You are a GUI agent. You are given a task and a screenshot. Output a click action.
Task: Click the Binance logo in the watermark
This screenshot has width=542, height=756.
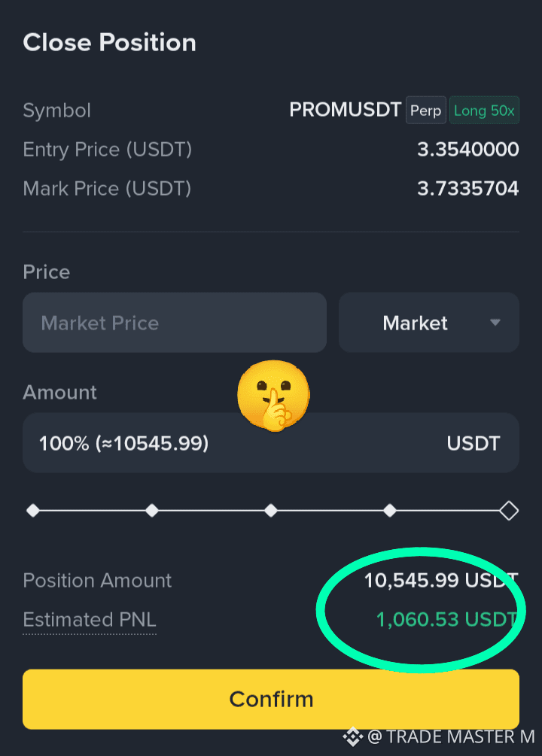(353, 736)
